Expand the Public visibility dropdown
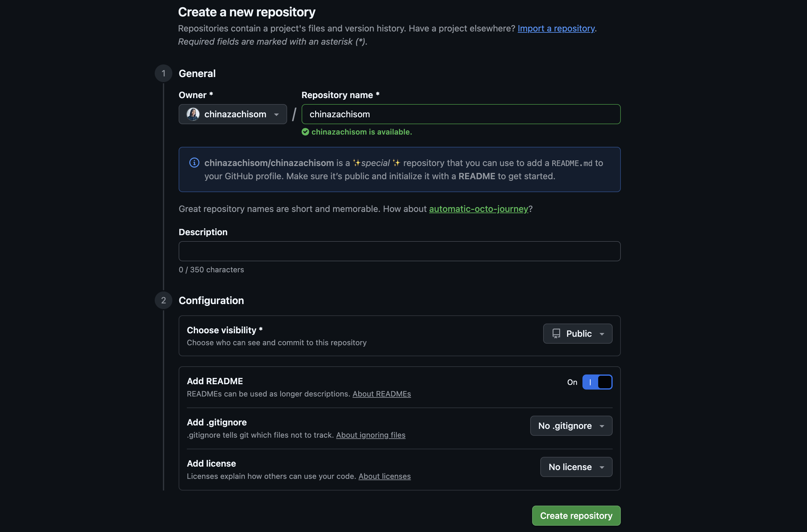Image resolution: width=807 pixels, height=532 pixels. pos(578,334)
